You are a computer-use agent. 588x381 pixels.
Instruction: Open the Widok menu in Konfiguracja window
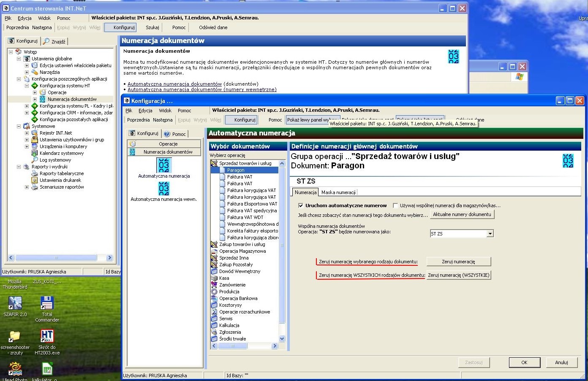165,111
